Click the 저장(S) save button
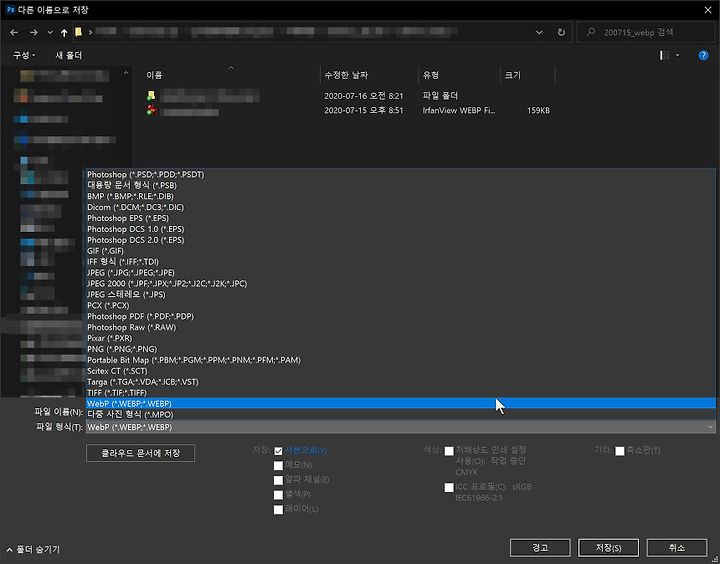Viewport: 720px width, 564px height. coord(608,548)
